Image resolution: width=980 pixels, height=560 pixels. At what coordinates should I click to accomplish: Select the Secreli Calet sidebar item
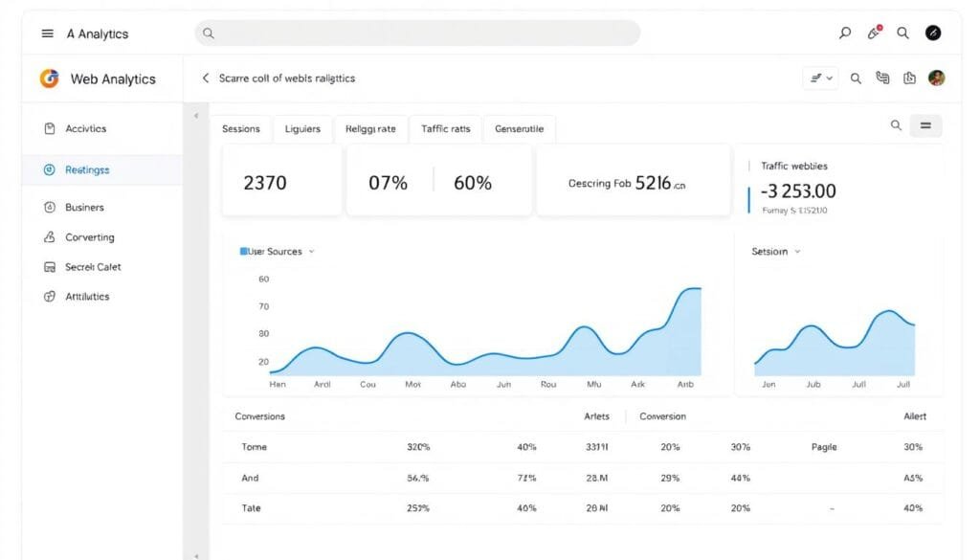(x=93, y=267)
